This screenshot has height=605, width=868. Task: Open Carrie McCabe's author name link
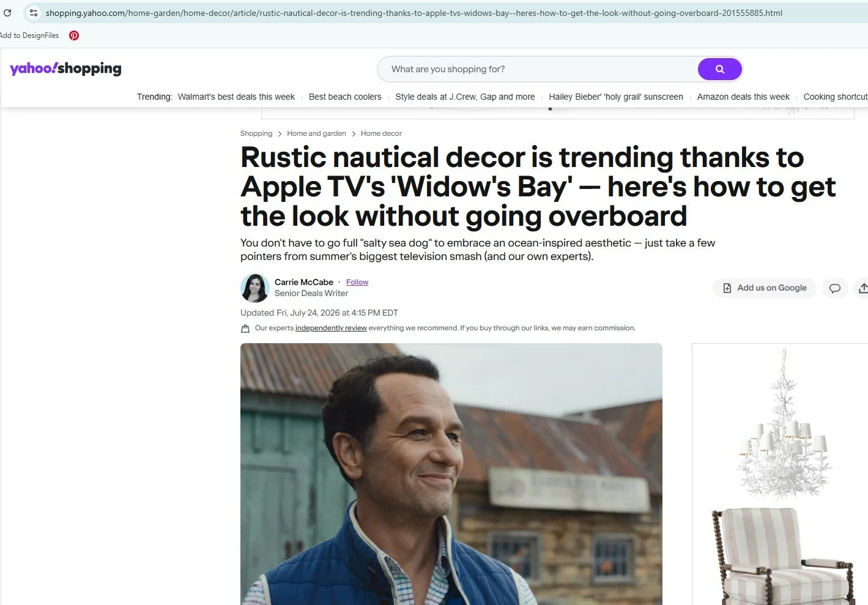point(304,282)
